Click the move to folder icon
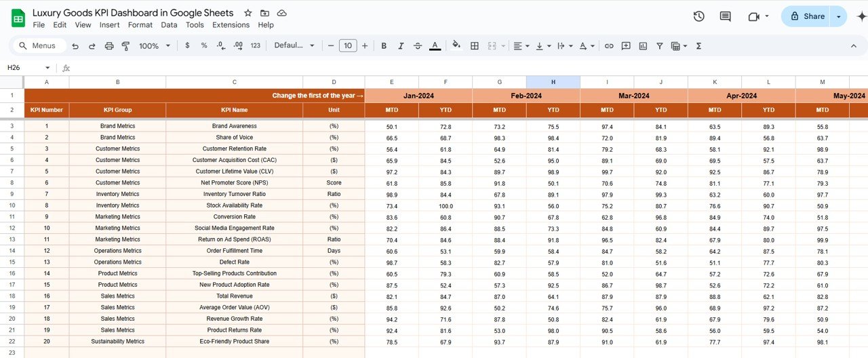The width and height of the screenshot is (868, 358). click(x=264, y=13)
